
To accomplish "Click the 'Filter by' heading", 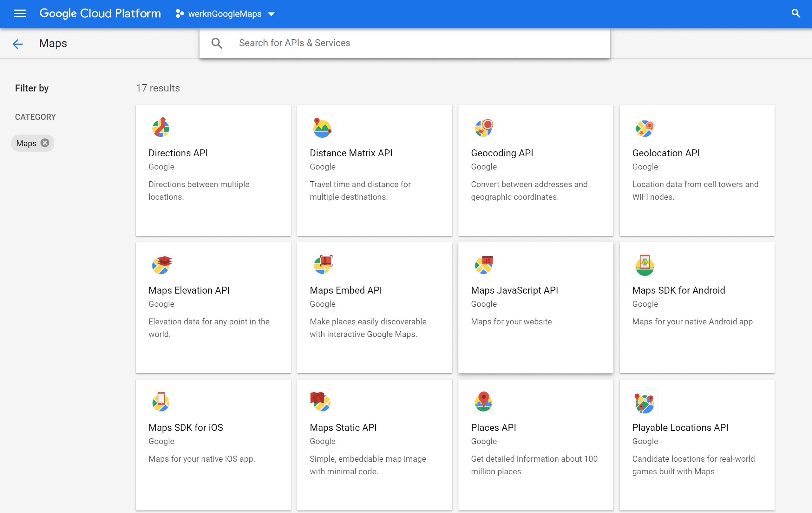I will tap(32, 88).
